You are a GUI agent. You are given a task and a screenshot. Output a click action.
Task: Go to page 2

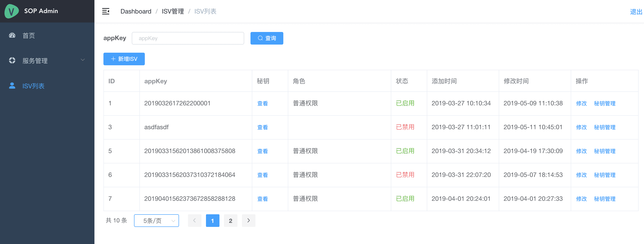pos(230,220)
